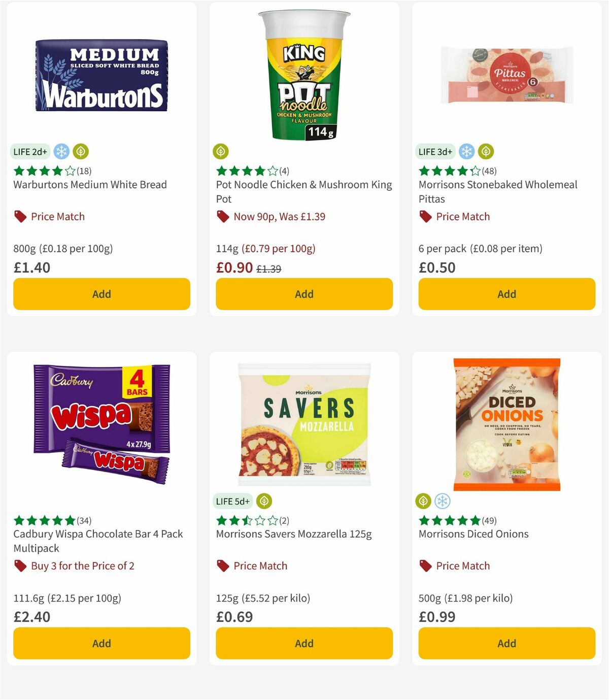
Task: Click the LIFE 2d+ badge on Warburtons bread
Action: 30,151
